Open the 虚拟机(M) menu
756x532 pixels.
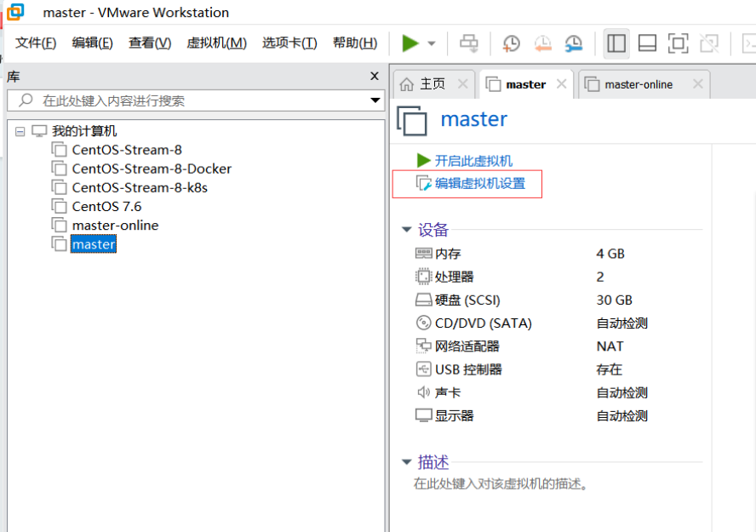(216, 43)
